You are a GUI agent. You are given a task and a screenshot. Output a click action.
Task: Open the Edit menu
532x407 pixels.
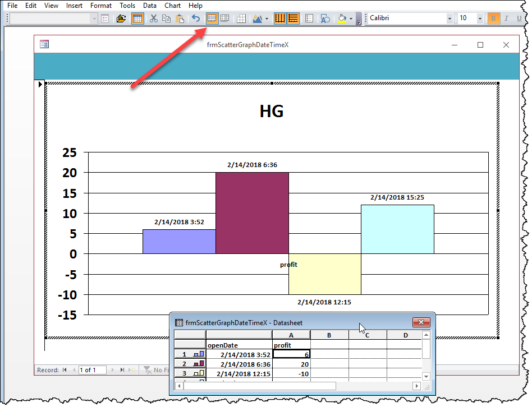tap(31, 6)
